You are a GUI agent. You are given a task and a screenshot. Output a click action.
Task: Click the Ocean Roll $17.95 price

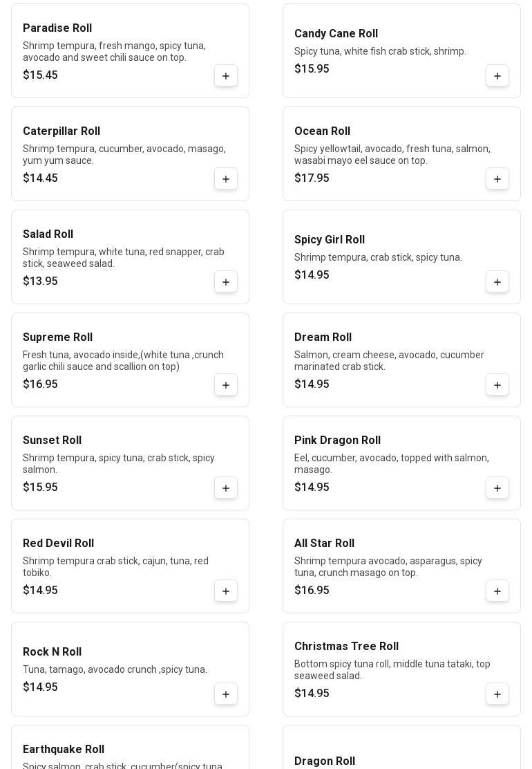312,178
